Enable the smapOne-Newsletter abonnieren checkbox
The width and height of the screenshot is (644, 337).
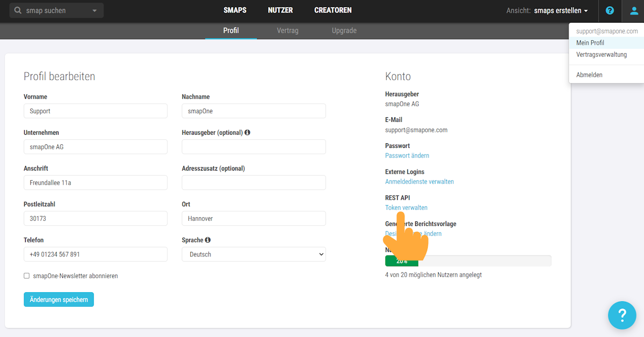pyautogui.click(x=27, y=276)
